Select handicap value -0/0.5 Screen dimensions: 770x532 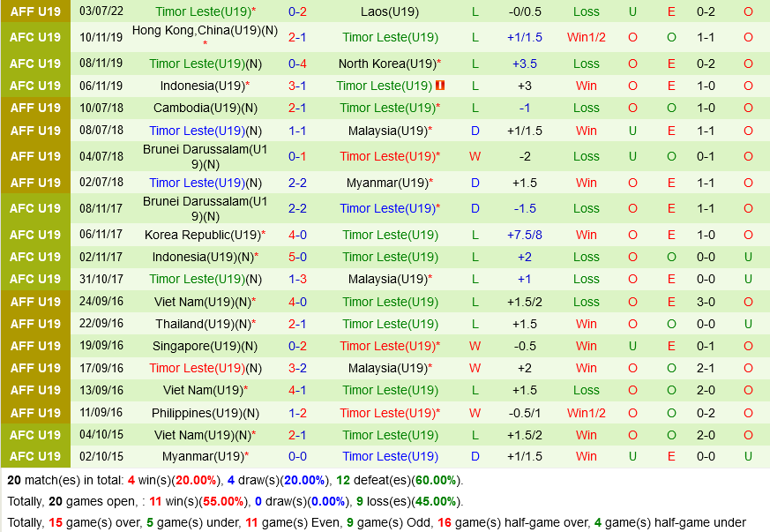525,11
